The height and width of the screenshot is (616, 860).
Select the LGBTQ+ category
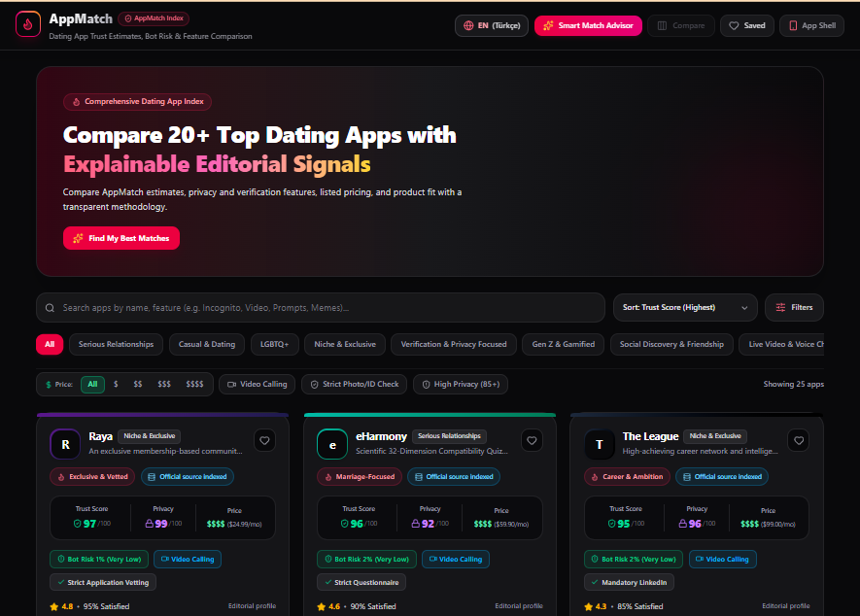point(274,345)
